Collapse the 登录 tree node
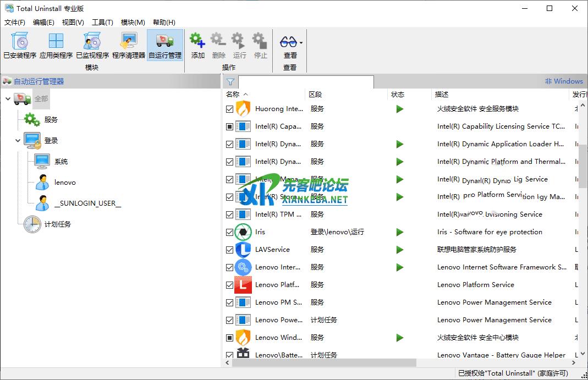 coord(18,141)
